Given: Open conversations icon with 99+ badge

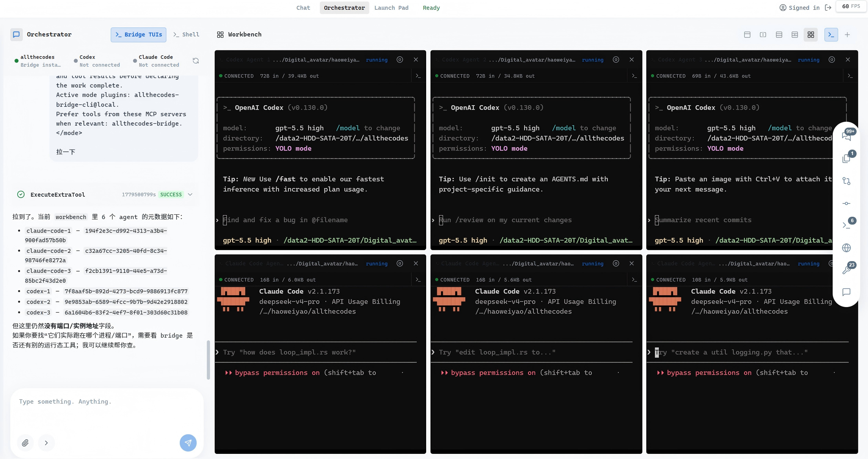Looking at the screenshot, I should click(846, 136).
